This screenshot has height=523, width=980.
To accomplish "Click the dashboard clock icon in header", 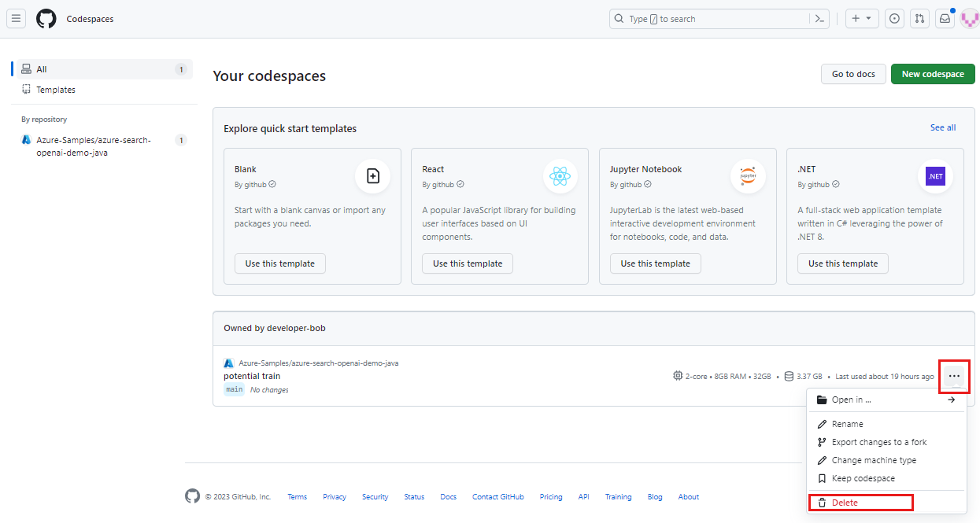I will point(894,18).
